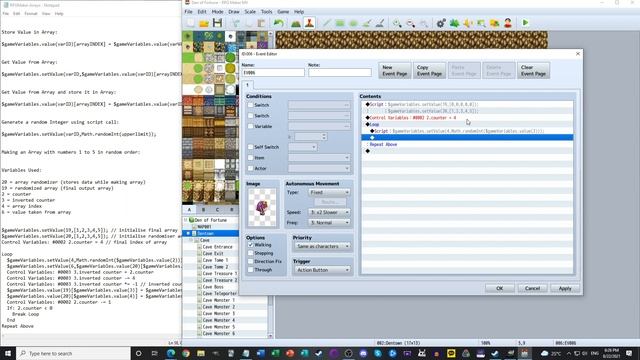The height and width of the screenshot is (360, 640).
Task: Enable the second Switch condition checkbox
Action: (x=251, y=116)
